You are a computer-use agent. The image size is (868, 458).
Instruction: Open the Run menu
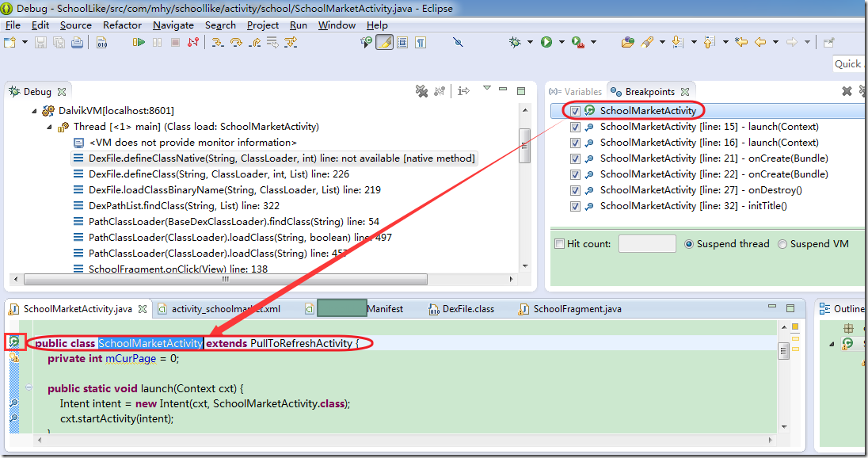pos(299,25)
